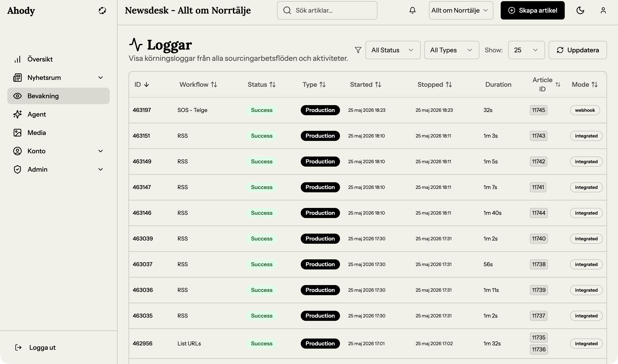
Task: Click Översikt bar chart icon
Action: point(17,59)
